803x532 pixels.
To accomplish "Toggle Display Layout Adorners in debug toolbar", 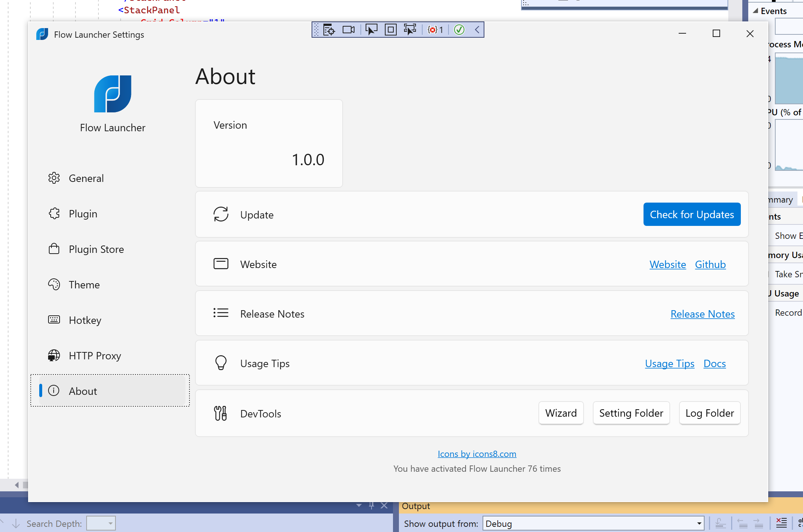I will coord(390,30).
